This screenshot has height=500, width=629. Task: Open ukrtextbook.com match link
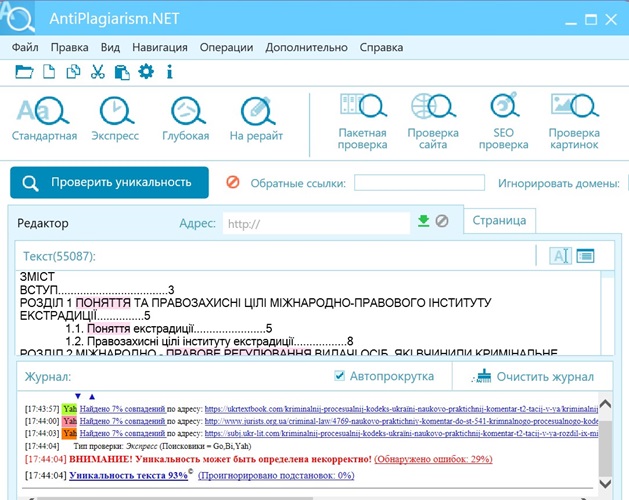coord(401,409)
